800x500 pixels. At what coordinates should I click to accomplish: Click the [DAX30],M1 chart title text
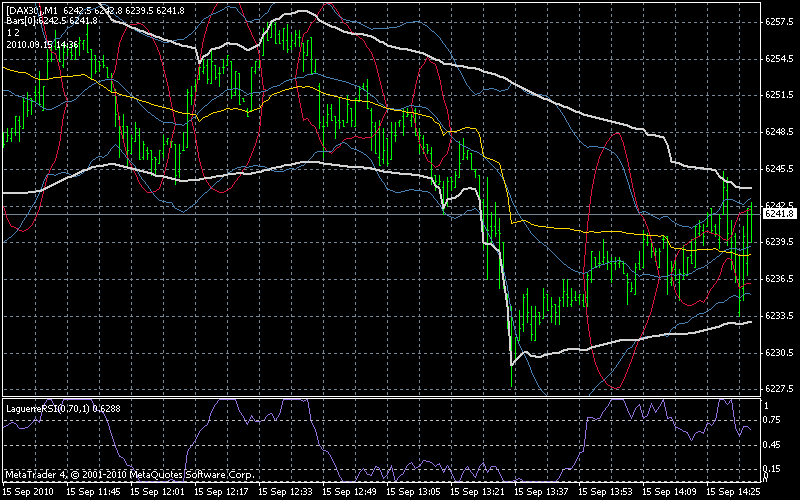32,11
